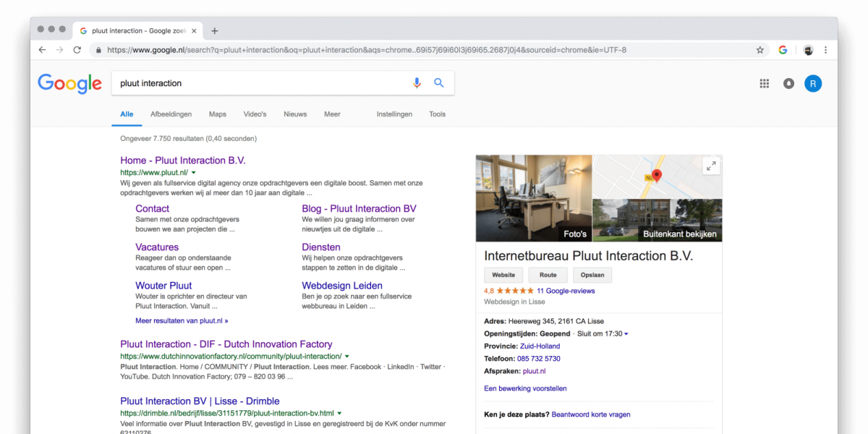
Task: Click the padlock icon in the address bar
Action: [98, 51]
